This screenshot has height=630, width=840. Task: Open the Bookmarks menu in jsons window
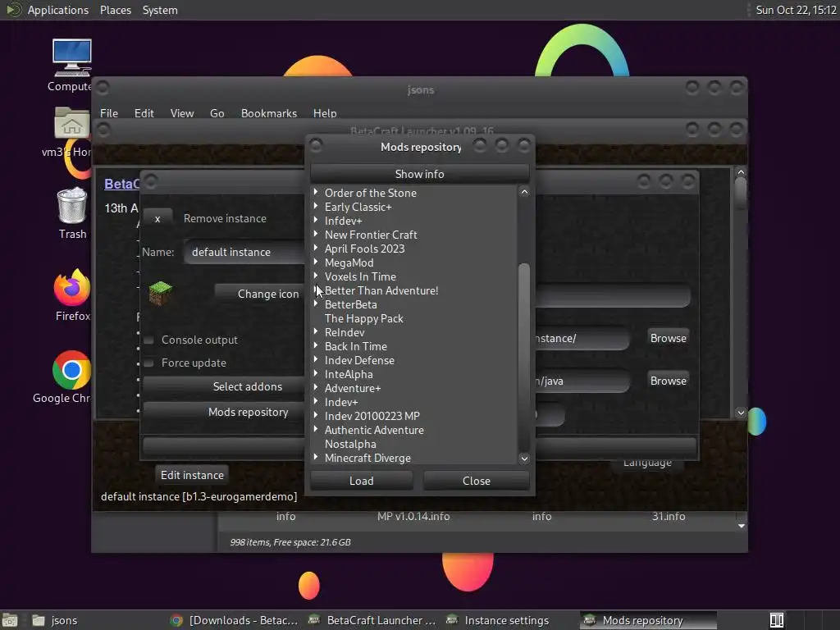pos(269,113)
